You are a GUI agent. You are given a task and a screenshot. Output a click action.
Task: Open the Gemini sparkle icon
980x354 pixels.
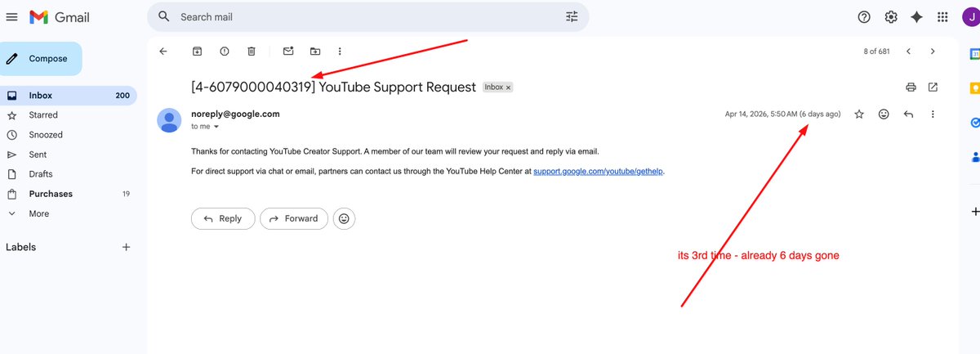pos(916,17)
